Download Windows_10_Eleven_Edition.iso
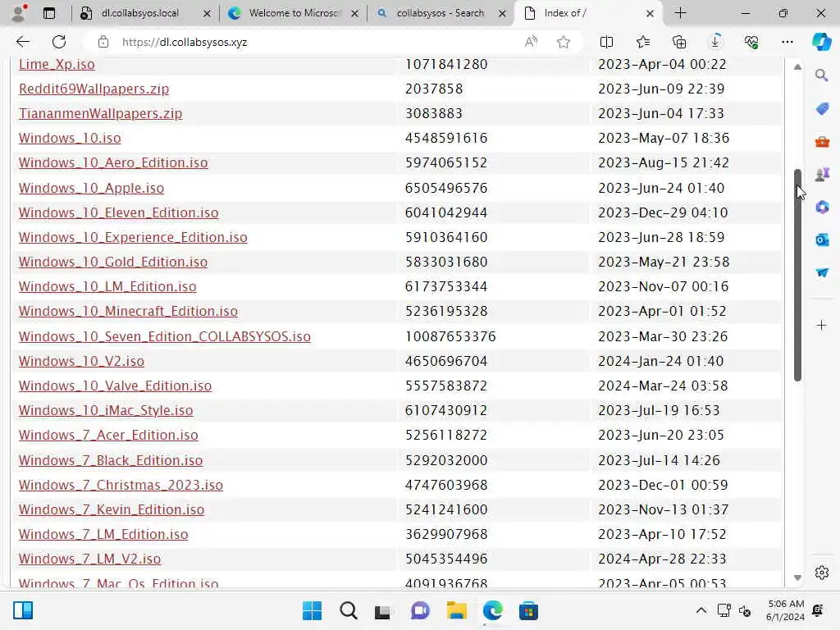This screenshot has height=630, width=840. click(118, 212)
